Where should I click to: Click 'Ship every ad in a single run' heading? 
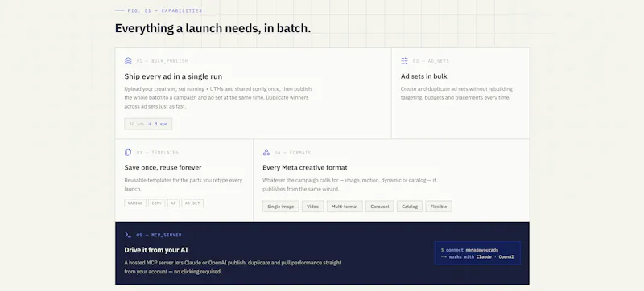[x=173, y=76]
